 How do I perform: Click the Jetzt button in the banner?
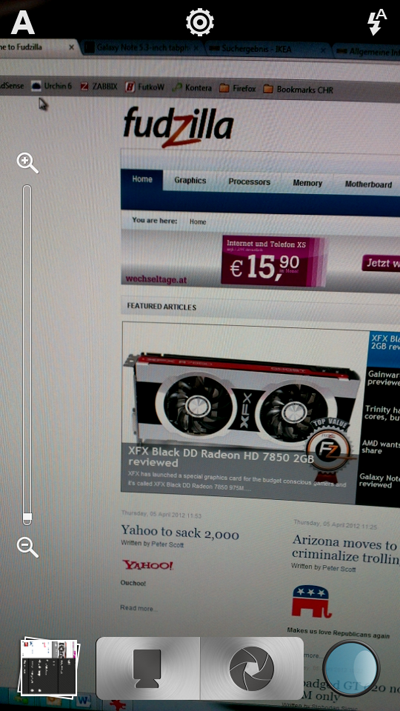[x=381, y=263]
